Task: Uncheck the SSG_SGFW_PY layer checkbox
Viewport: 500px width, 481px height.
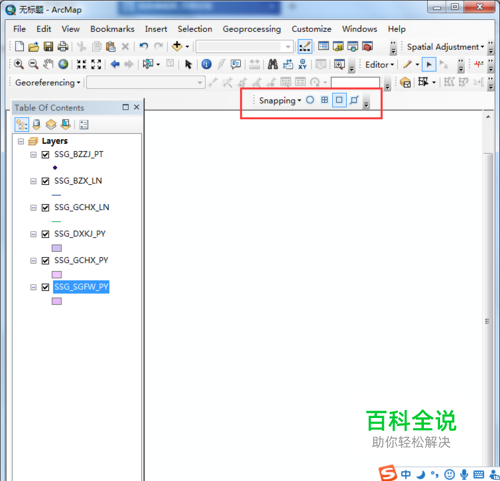Action: click(x=45, y=287)
